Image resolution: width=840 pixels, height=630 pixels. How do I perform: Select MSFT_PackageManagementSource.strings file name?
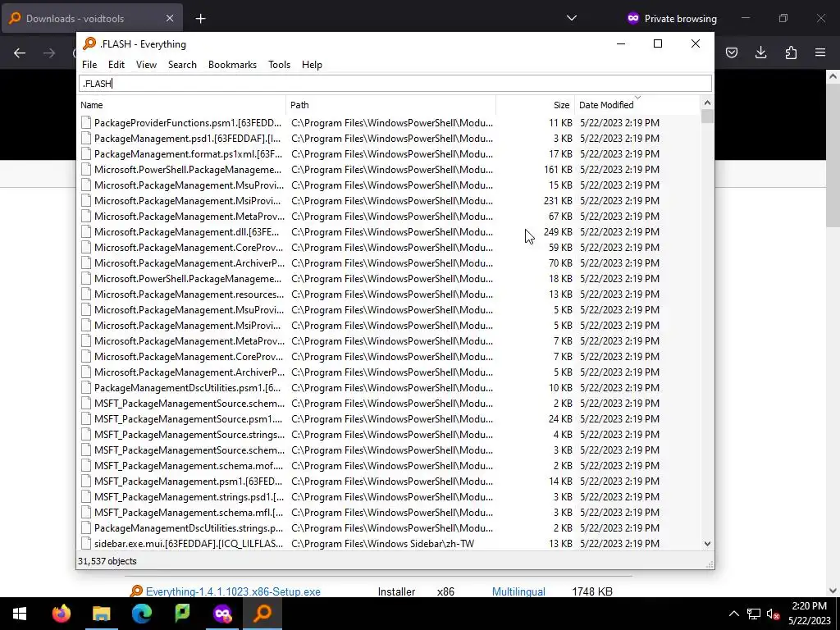pos(189,435)
